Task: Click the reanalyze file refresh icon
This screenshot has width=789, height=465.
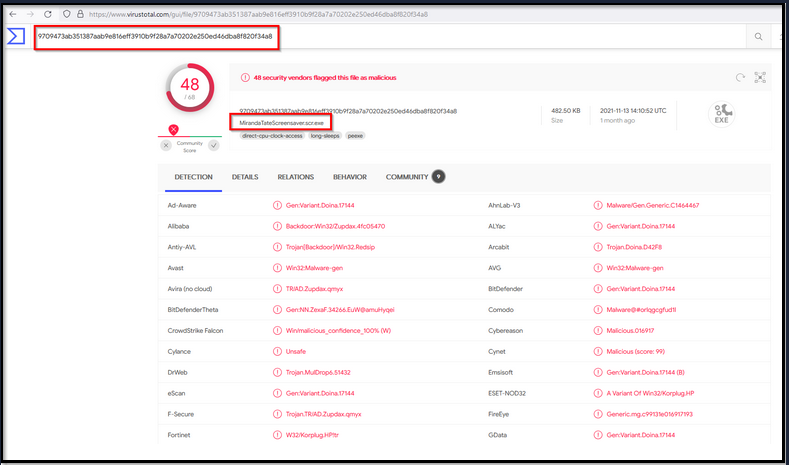Action: (x=740, y=78)
